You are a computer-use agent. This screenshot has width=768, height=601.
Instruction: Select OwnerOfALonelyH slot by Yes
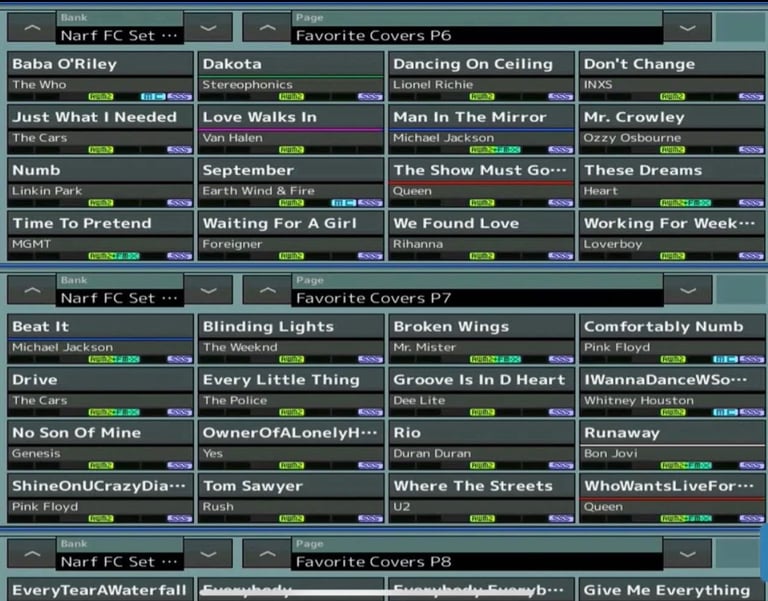[x=291, y=445]
